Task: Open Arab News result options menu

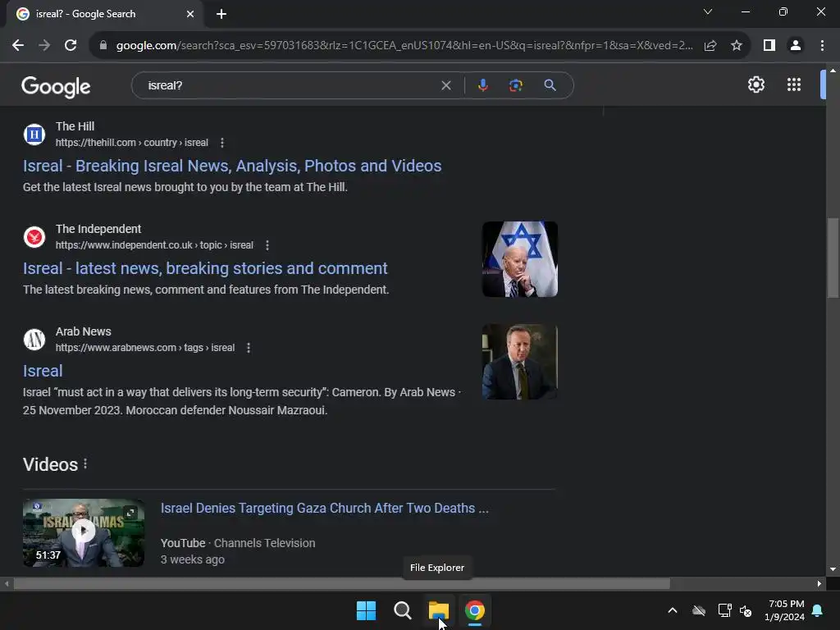Action: (249, 348)
